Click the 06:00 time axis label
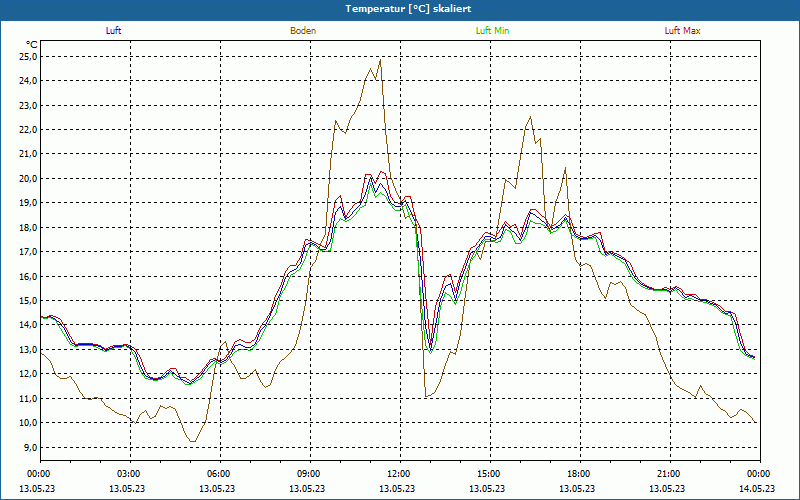The image size is (800, 500). coord(218,474)
